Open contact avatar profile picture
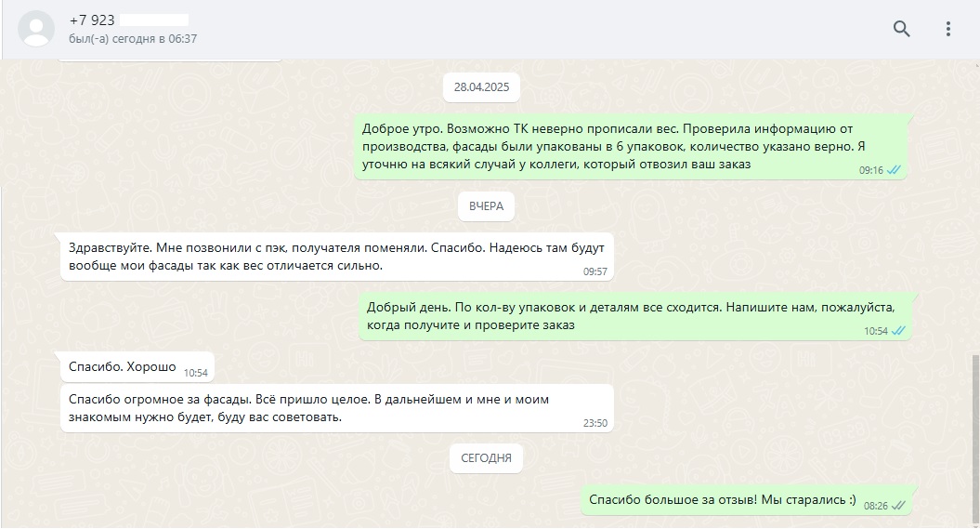This screenshot has width=980, height=529. [36, 29]
